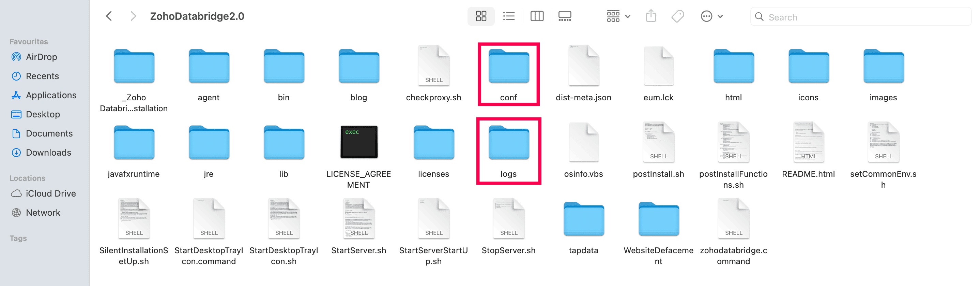Select the StartDesktopTrayIcon.command file
The width and height of the screenshot is (980, 286).
(x=209, y=218)
